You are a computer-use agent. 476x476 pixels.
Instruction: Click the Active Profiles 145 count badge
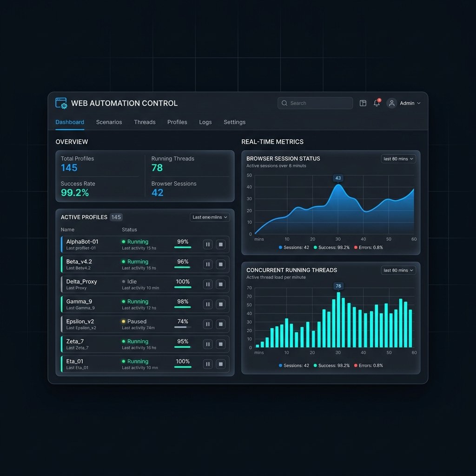tap(116, 217)
